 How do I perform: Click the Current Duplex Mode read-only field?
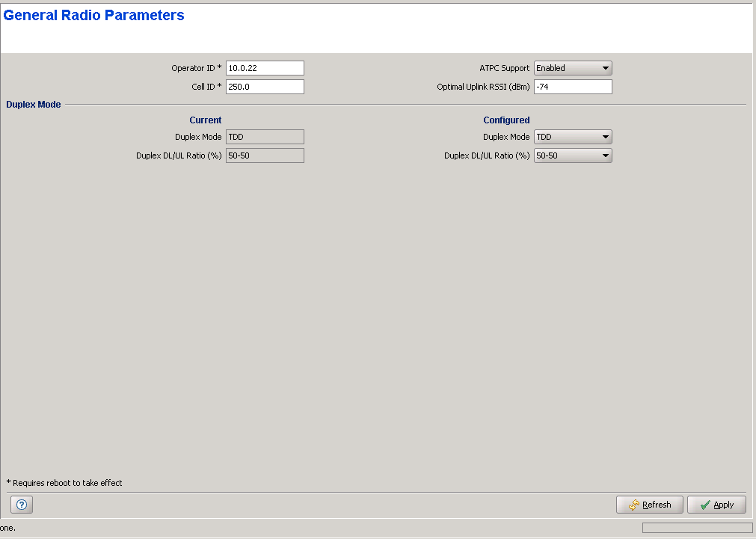[265, 137]
